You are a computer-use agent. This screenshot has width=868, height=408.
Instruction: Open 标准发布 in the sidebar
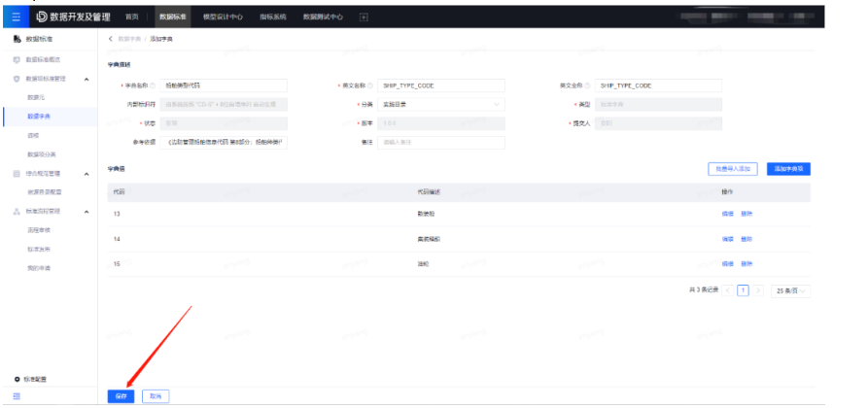pos(39,249)
